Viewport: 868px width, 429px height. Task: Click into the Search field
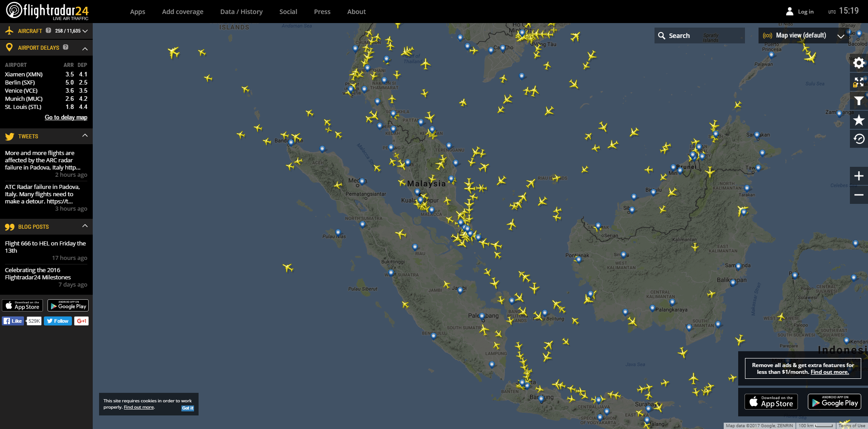699,36
